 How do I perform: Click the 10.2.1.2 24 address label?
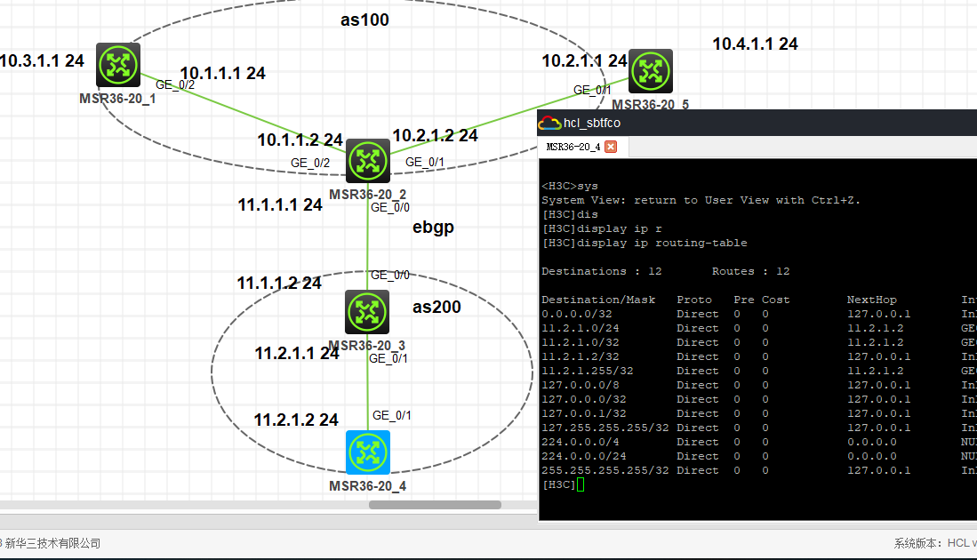tap(435, 136)
